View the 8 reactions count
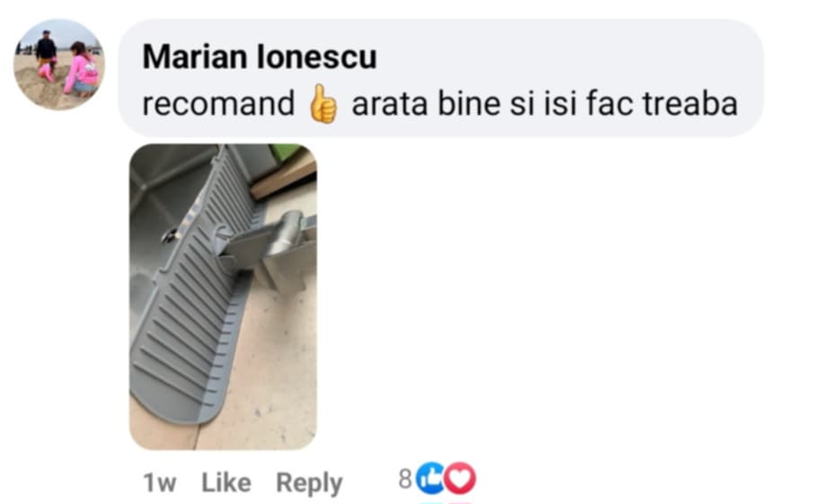Screen dimensions: 821x504 coord(405,478)
